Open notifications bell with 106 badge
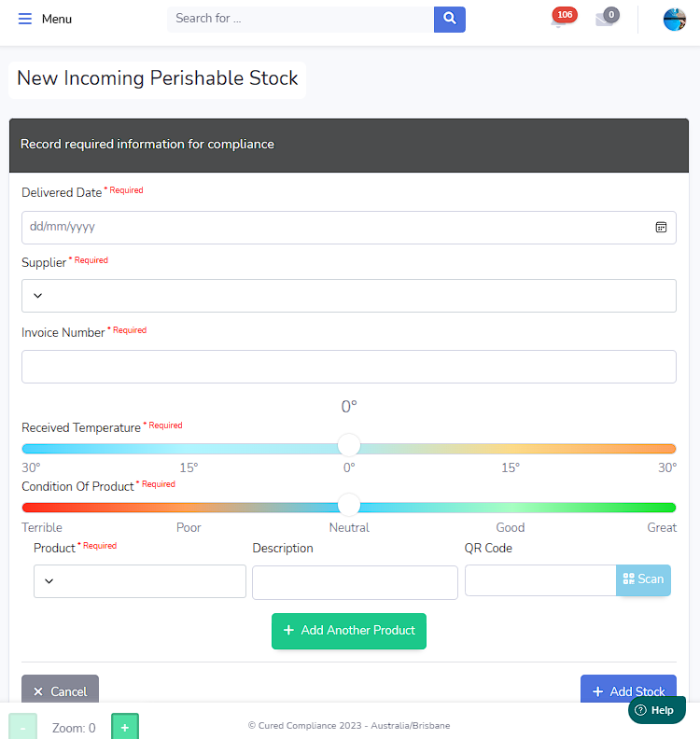 coord(560,20)
